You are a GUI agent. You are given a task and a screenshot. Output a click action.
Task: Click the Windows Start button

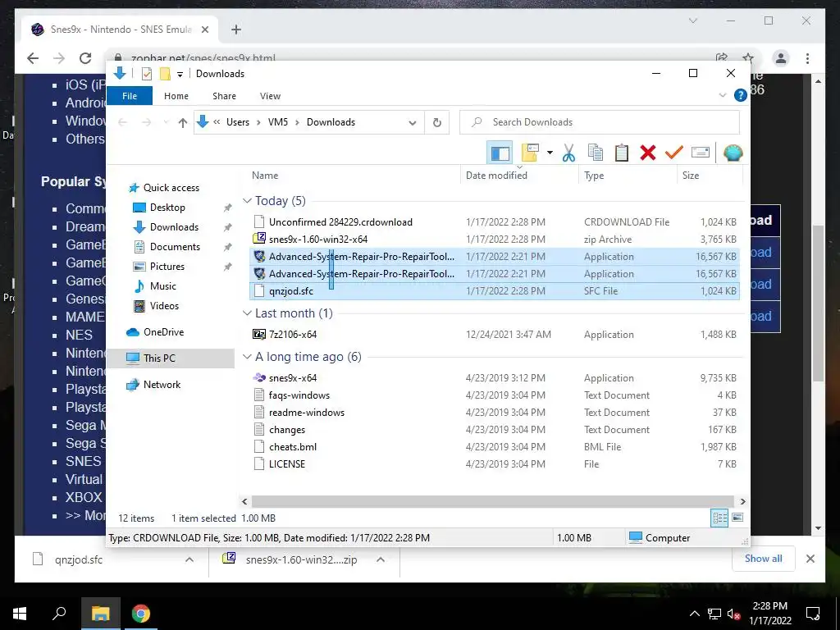coord(20,614)
